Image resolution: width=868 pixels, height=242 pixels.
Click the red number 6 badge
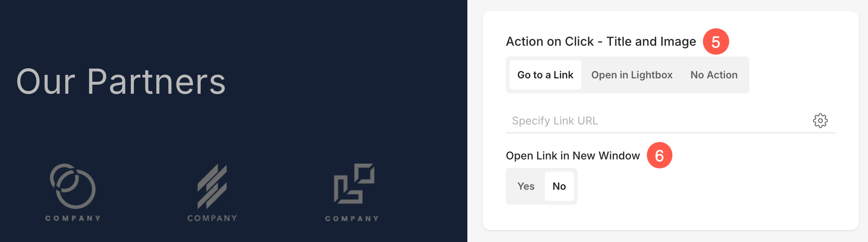(x=659, y=156)
